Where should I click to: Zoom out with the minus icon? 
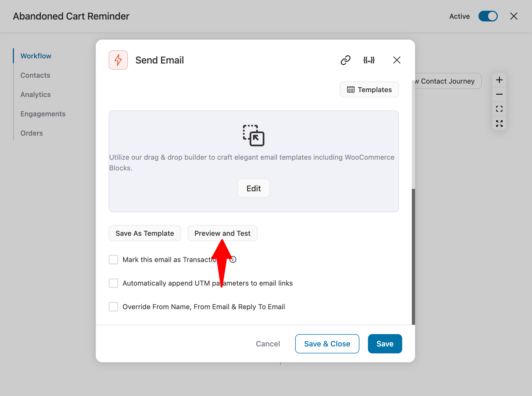[499, 94]
